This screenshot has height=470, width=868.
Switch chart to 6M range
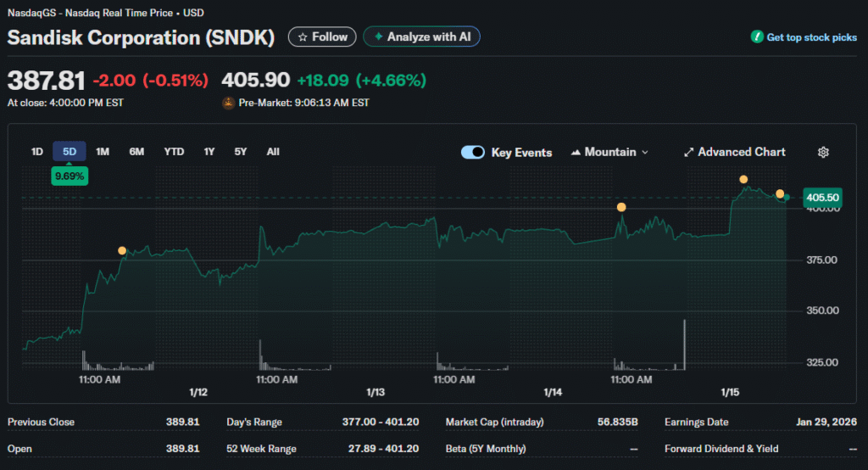click(136, 152)
